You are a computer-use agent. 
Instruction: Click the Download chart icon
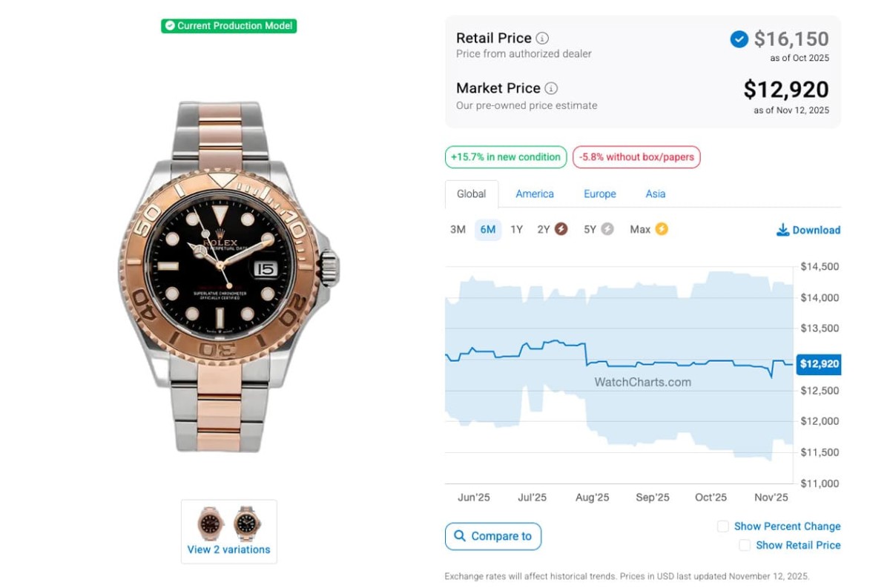[x=782, y=230]
